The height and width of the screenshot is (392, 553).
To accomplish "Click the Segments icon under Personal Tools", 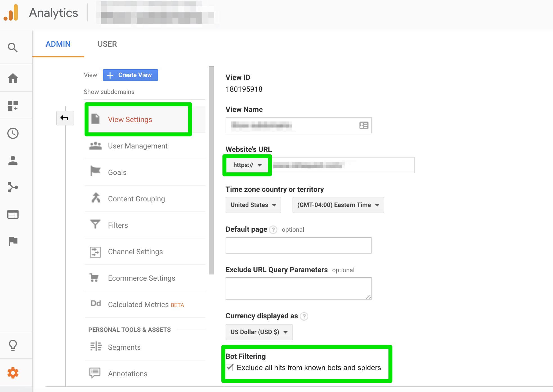I will pos(95,347).
